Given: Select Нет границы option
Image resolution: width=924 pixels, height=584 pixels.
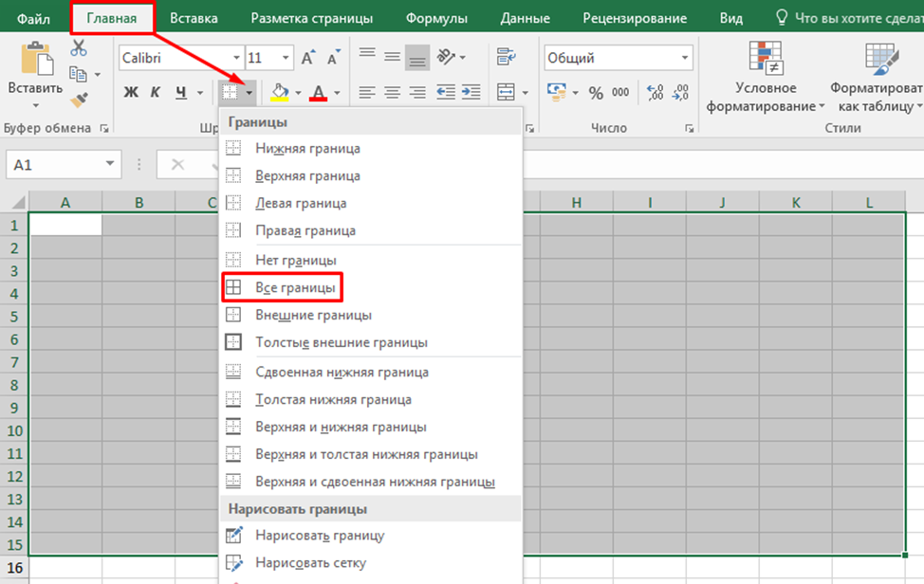Looking at the screenshot, I should tap(371, 260).
